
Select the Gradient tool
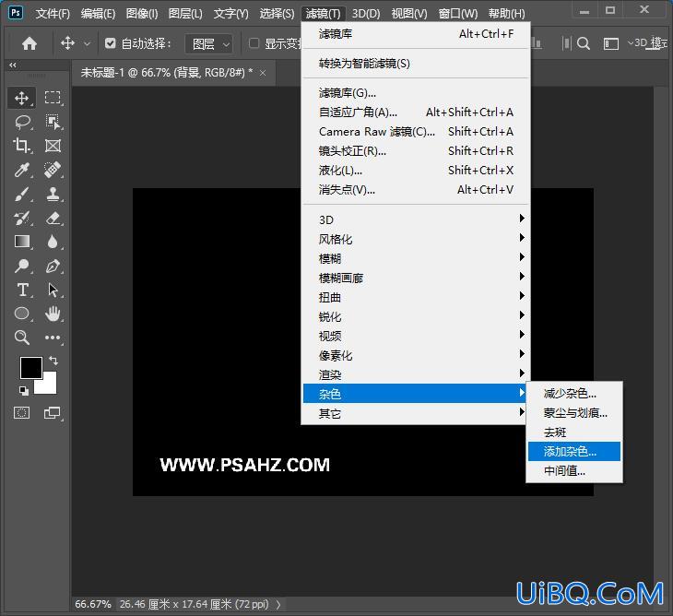21,242
